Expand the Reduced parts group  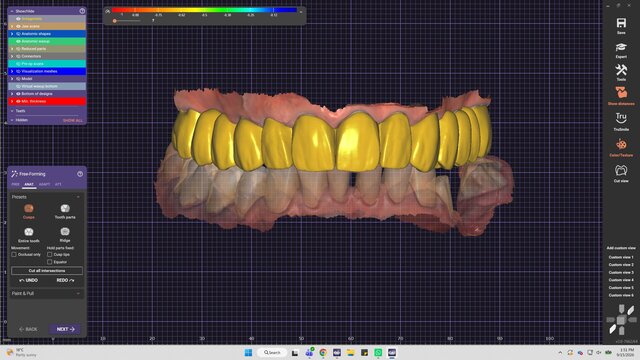tap(12, 49)
